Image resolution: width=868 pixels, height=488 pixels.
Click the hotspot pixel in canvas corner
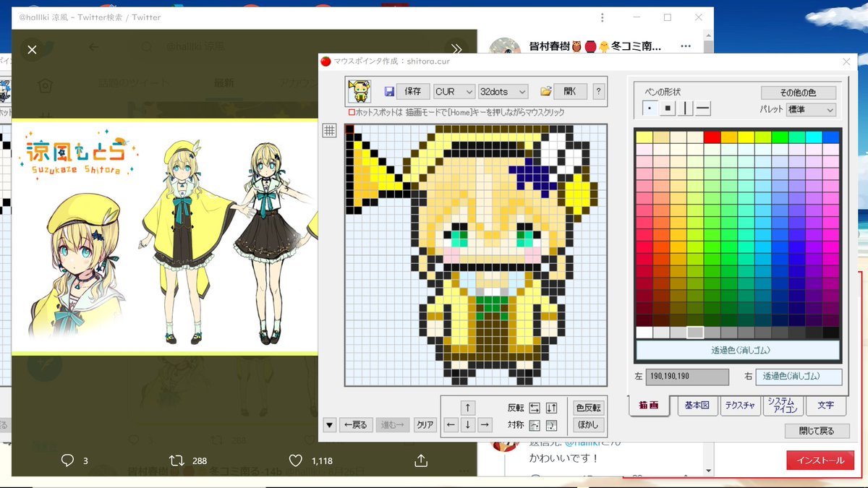[350, 129]
